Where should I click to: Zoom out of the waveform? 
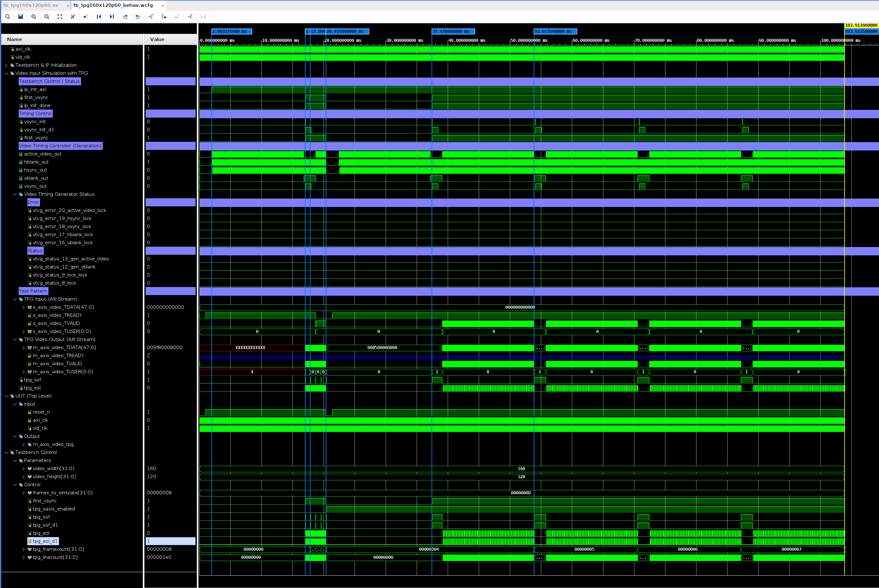click(x=47, y=16)
